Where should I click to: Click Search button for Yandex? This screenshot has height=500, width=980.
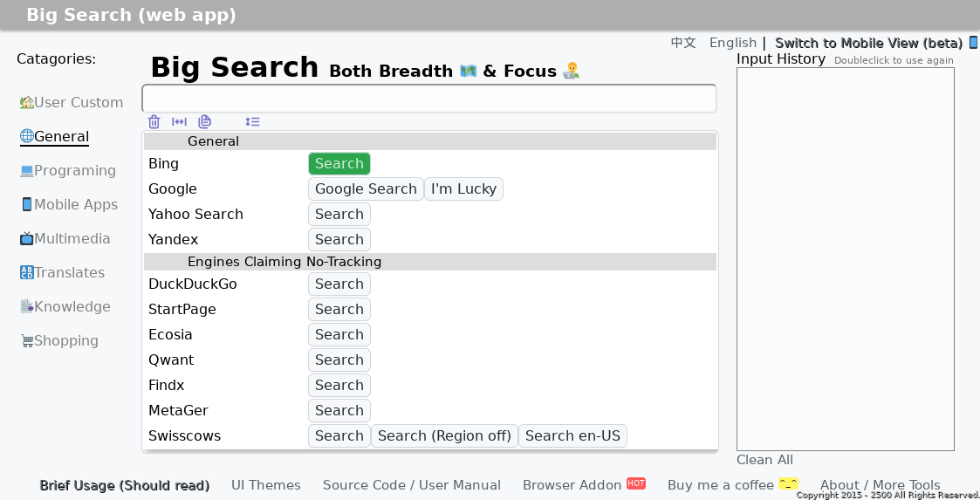339,239
